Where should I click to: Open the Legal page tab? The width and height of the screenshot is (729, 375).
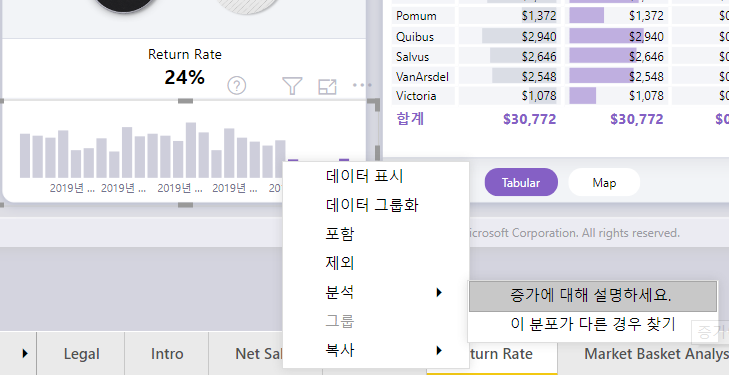(81, 354)
